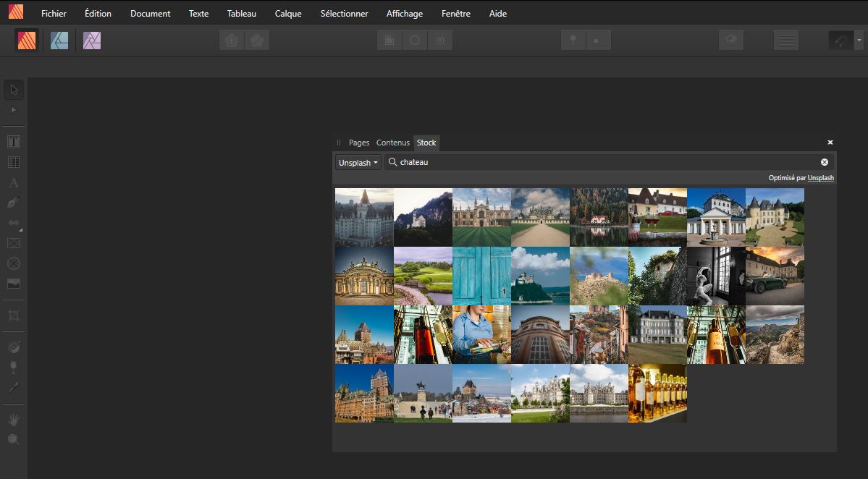Select the snowy Quebec chateau thumbnail

click(481, 394)
